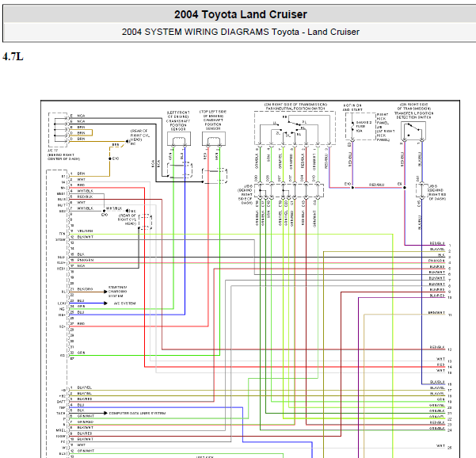
Task: Click the PNK/GRN wire label at pin 16
Action: tap(86, 260)
